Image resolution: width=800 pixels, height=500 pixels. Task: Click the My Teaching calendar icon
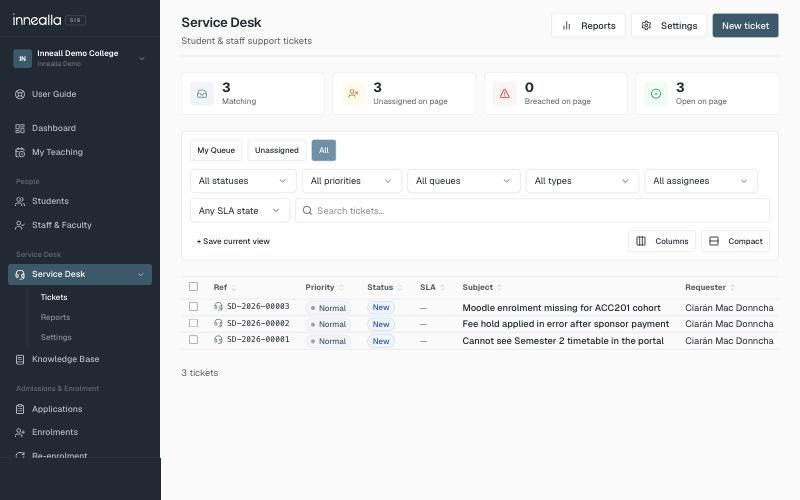[x=20, y=152]
